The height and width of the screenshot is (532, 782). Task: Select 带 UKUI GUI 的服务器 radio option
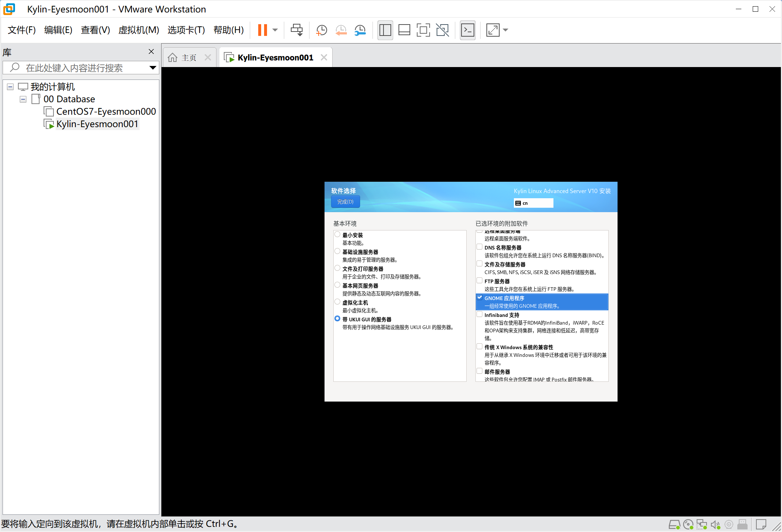pyautogui.click(x=337, y=319)
